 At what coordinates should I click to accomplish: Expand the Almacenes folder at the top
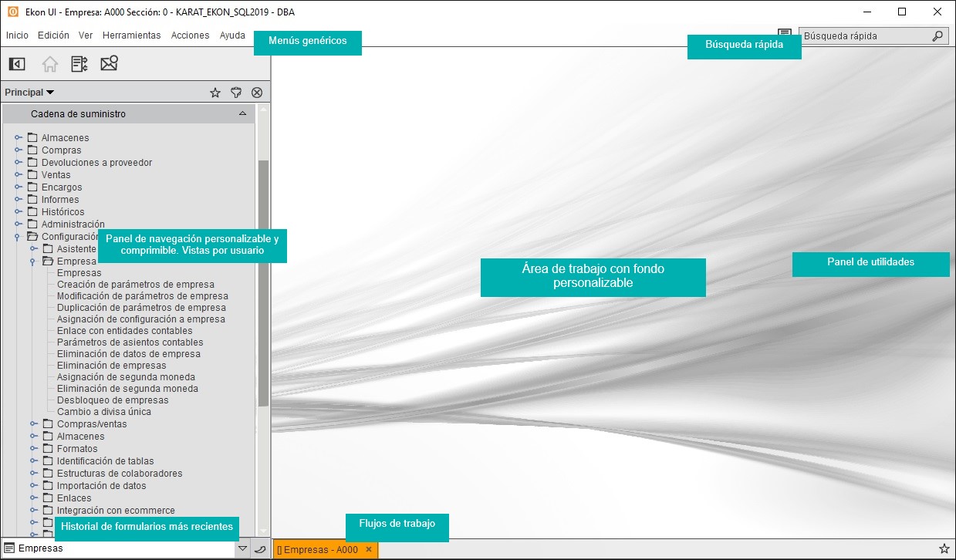pyautogui.click(x=19, y=138)
